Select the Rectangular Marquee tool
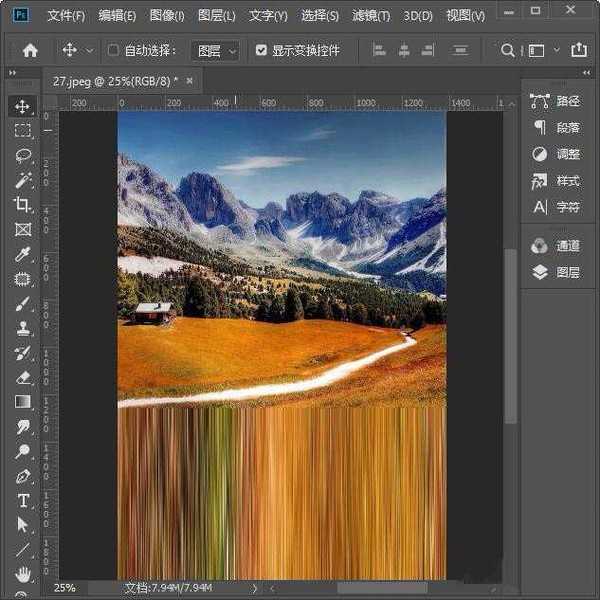The height and width of the screenshot is (600, 600). tap(22, 130)
